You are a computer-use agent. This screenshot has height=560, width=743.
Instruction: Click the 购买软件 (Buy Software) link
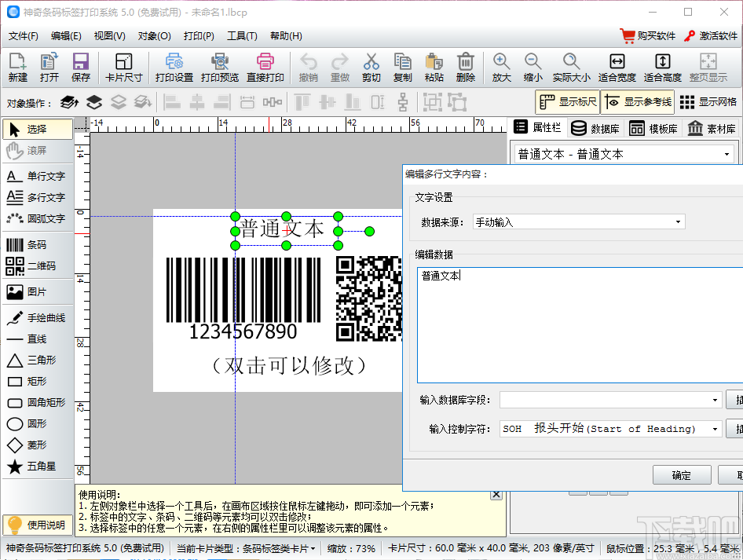click(647, 35)
